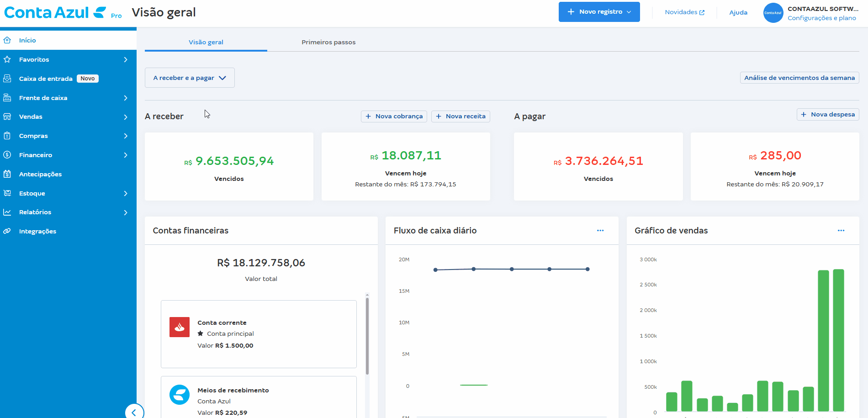Click the Relatórios chart icon
This screenshot has width=868, height=418.
[x=7, y=212]
